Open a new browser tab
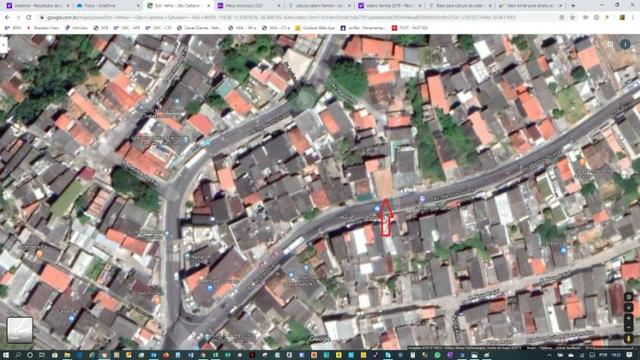The width and height of the screenshot is (640, 360). [x=573, y=6]
